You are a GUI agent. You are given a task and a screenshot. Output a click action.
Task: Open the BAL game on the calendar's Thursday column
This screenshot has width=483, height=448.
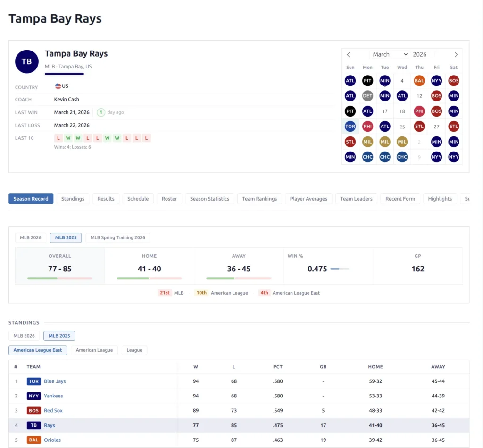pos(419,81)
